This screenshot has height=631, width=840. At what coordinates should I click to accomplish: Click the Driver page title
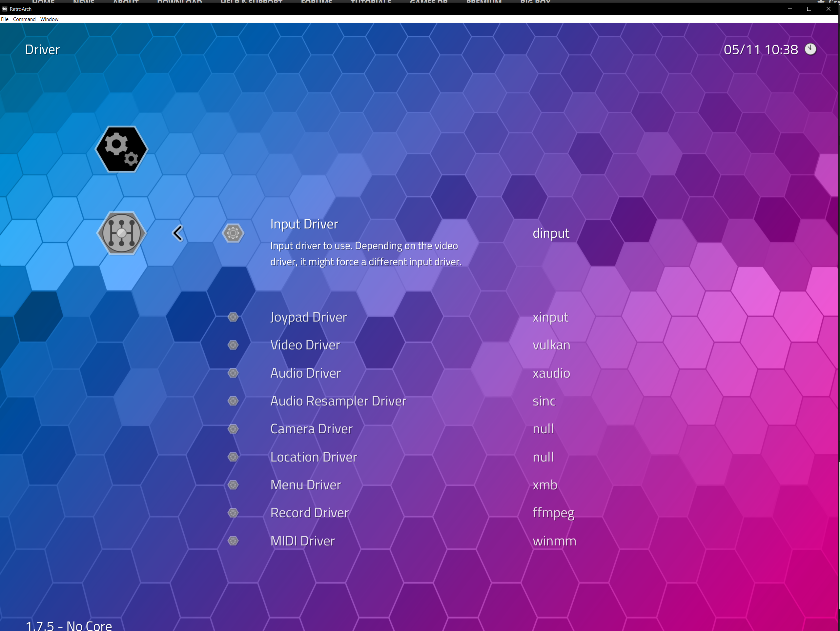click(x=42, y=49)
